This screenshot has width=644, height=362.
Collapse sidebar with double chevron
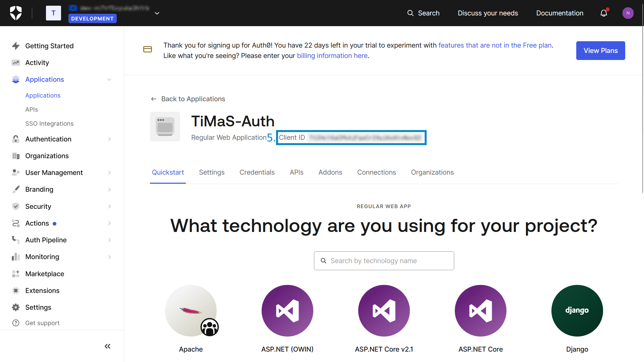point(107,346)
